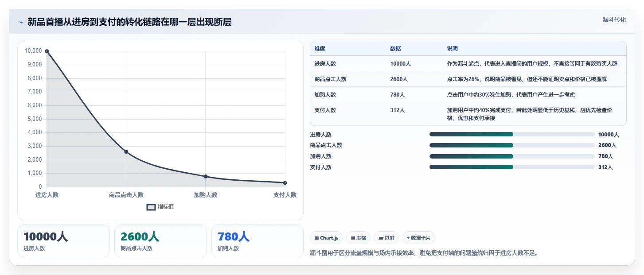Click the 780人 value after the progress bar
644x275 pixels.
[605, 156]
